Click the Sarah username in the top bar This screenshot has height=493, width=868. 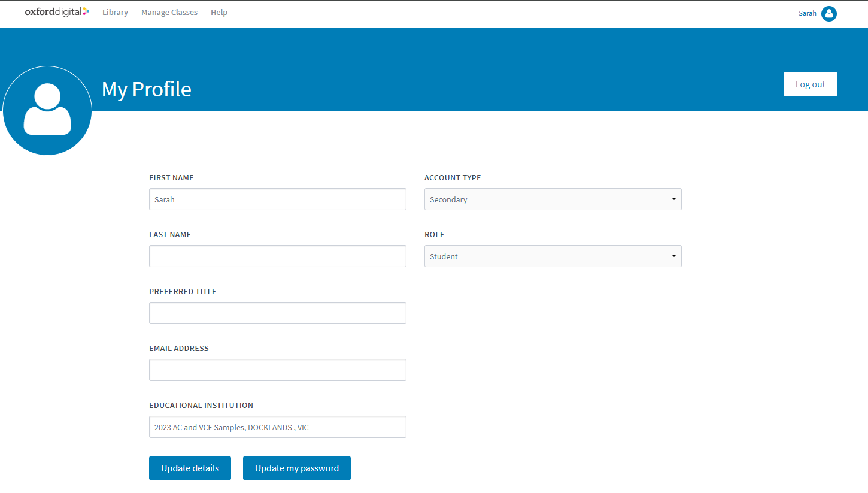808,13
